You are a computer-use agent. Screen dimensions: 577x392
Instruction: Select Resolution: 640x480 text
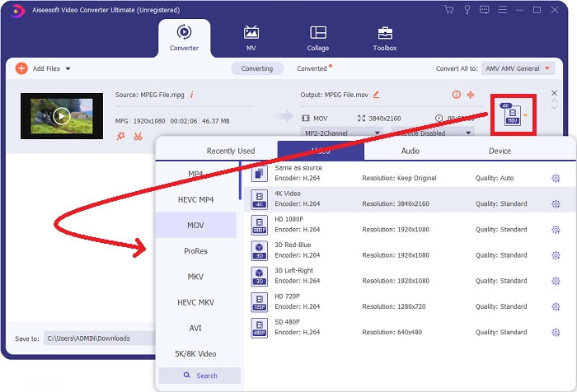pyautogui.click(x=392, y=332)
